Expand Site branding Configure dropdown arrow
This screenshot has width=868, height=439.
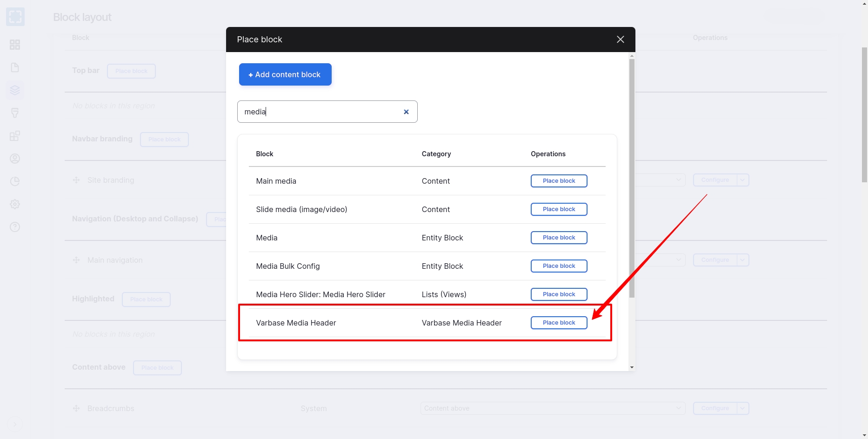click(x=743, y=180)
